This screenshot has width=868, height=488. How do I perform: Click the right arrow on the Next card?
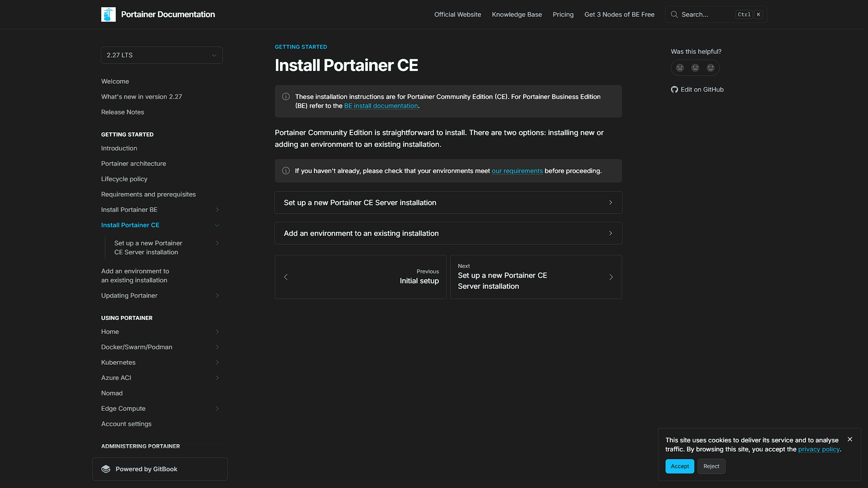[x=611, y=277]
